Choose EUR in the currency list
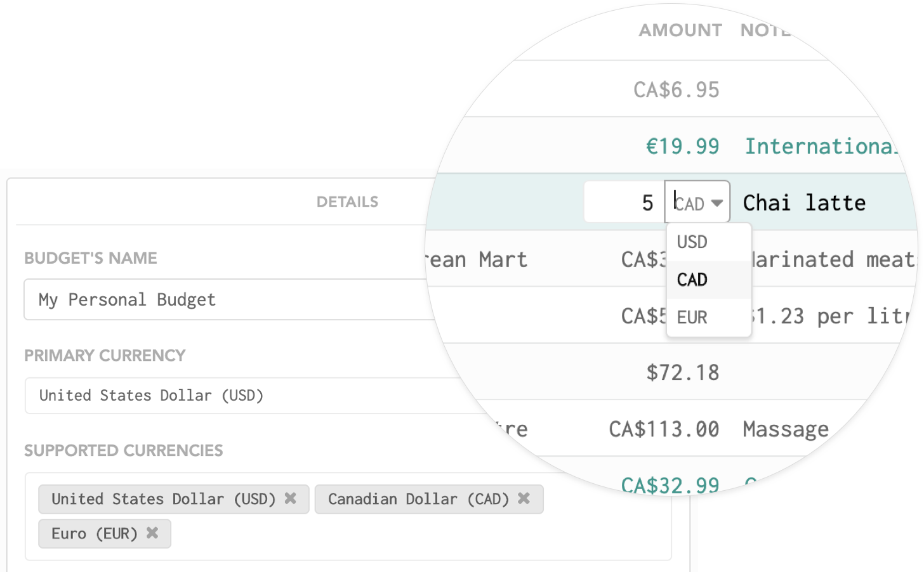The width and height of the screenshot is (924, 572). click(692, 317)
